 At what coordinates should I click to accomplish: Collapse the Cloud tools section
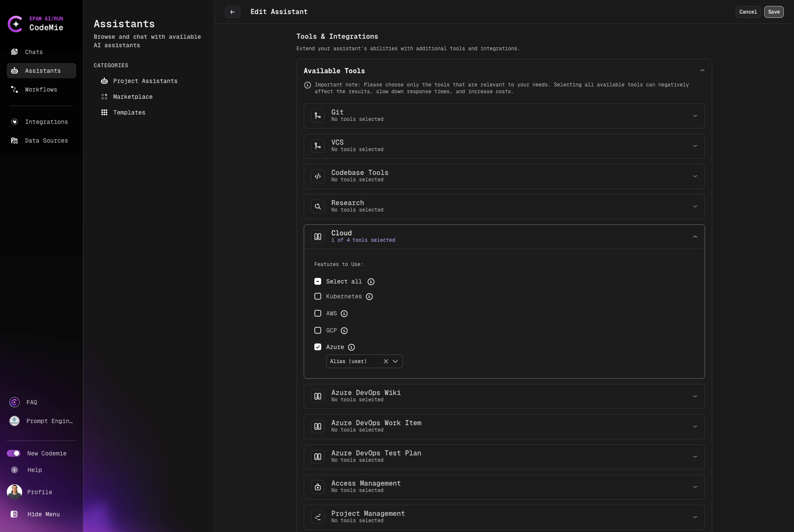click(x=695, y=237)
